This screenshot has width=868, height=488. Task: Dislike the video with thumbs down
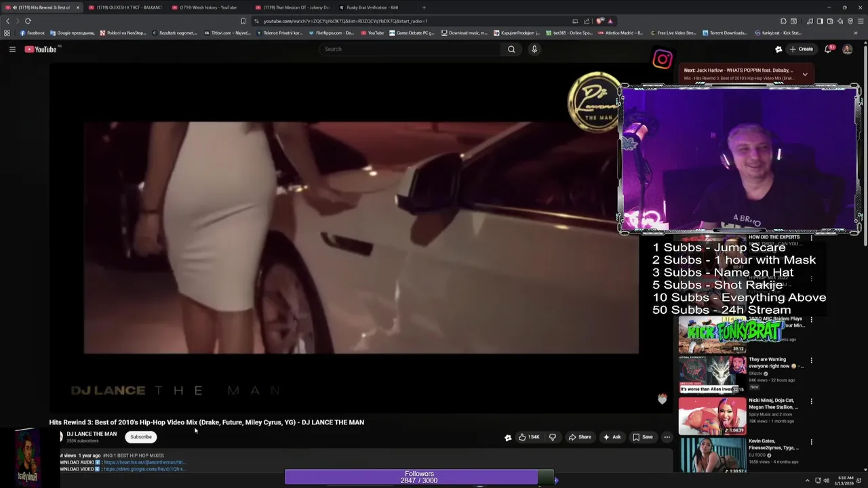pos(553,437)
